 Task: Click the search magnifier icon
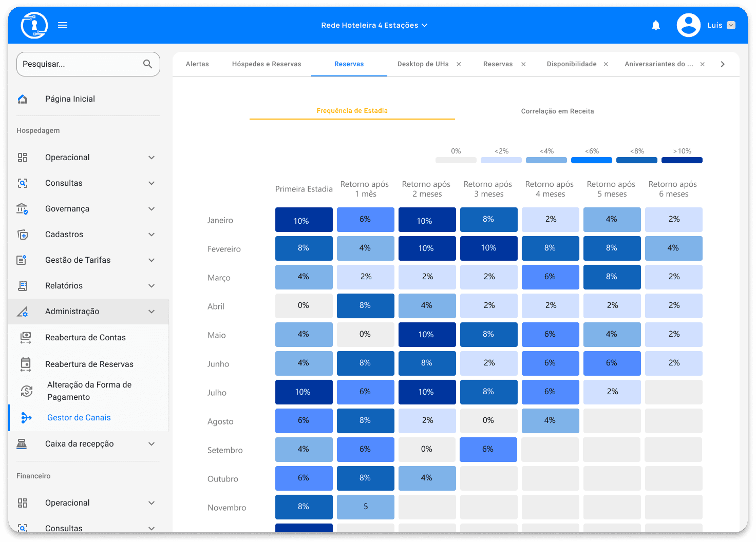pos(147,64)
